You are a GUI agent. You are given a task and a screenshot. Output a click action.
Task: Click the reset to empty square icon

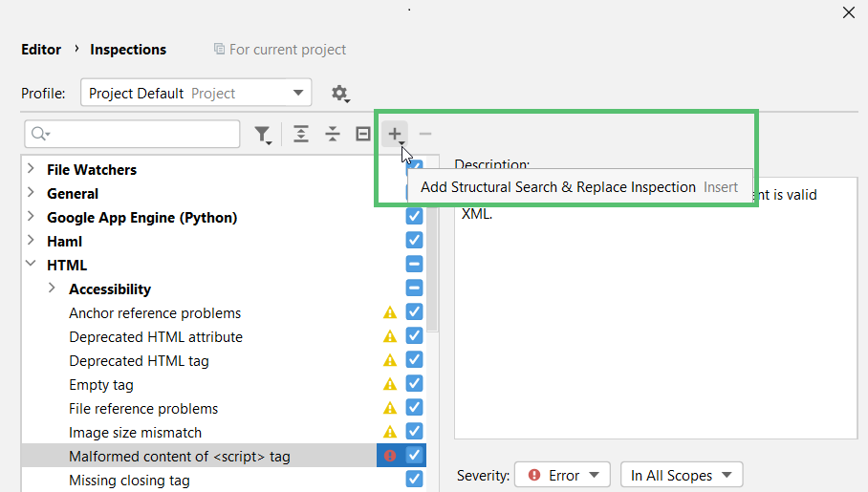(x=363, y=135)
